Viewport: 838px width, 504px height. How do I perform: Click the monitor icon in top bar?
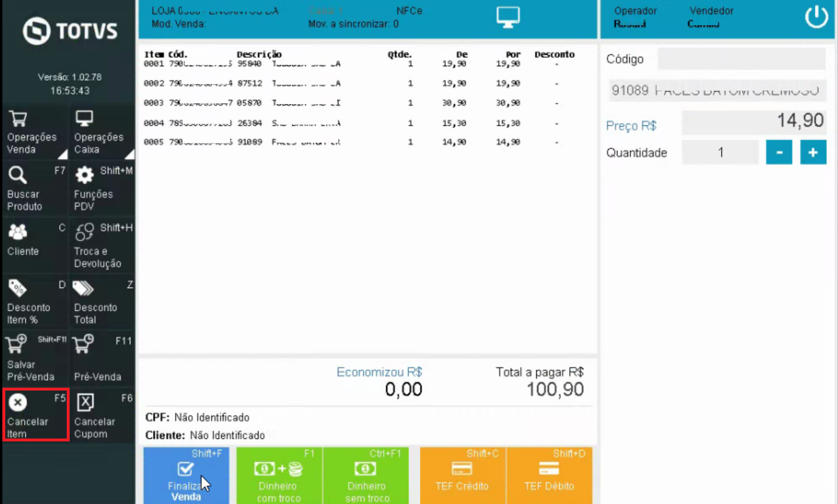click(508, 17)
